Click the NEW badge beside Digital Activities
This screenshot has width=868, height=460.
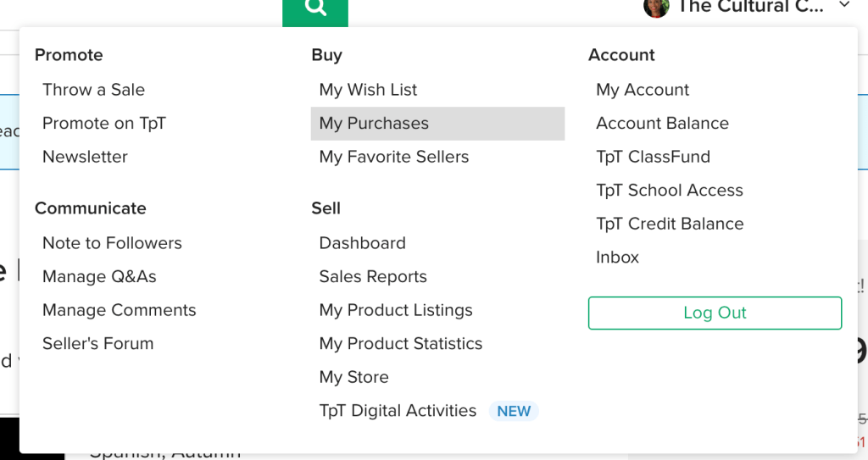[514, 412]
